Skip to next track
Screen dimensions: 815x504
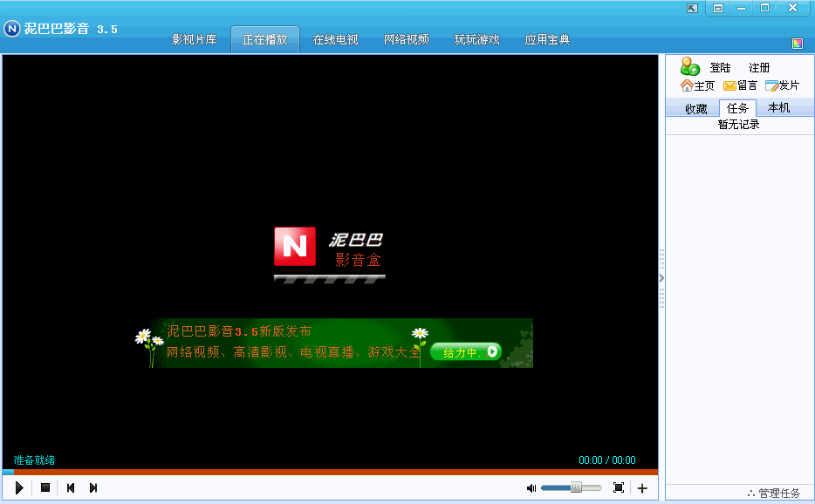[x=93, y=488]
